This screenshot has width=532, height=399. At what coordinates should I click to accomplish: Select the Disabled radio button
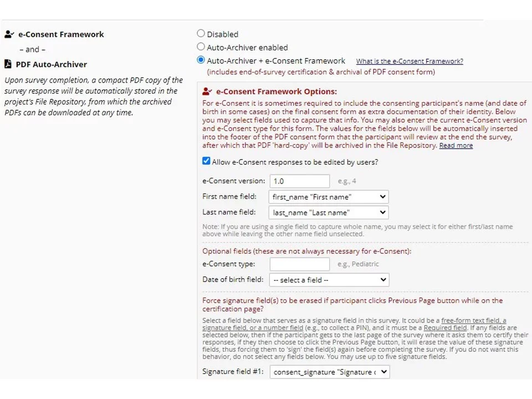(201, 33)
